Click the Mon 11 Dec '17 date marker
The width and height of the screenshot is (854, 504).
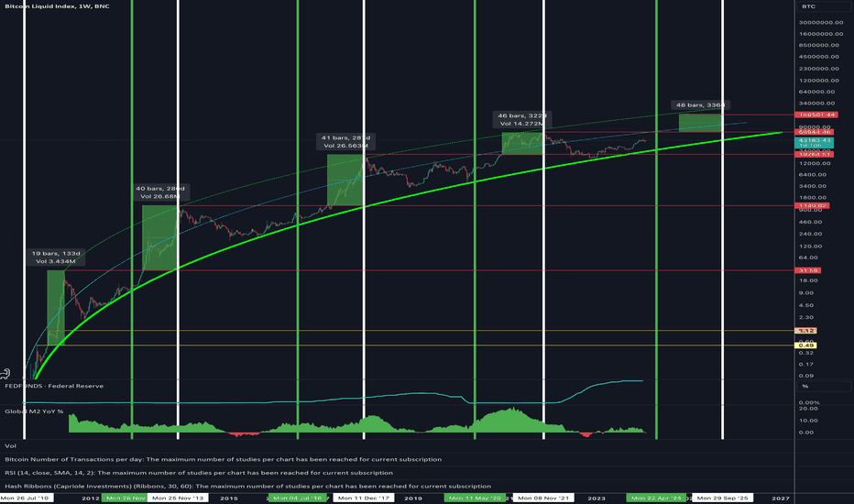click(364, 498)
